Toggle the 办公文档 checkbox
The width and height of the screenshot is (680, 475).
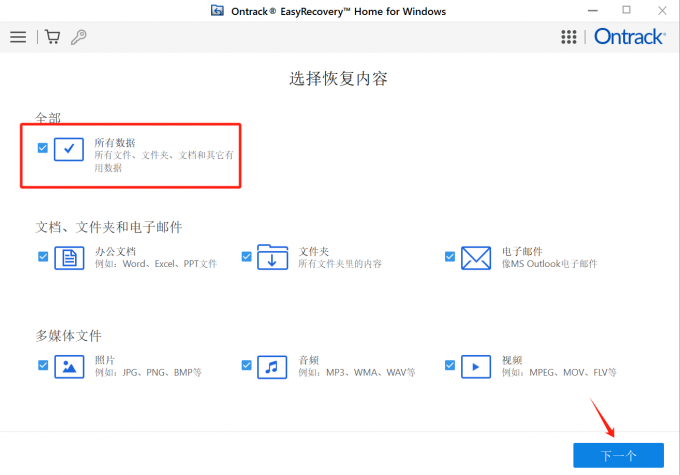(x=43, y=256)
